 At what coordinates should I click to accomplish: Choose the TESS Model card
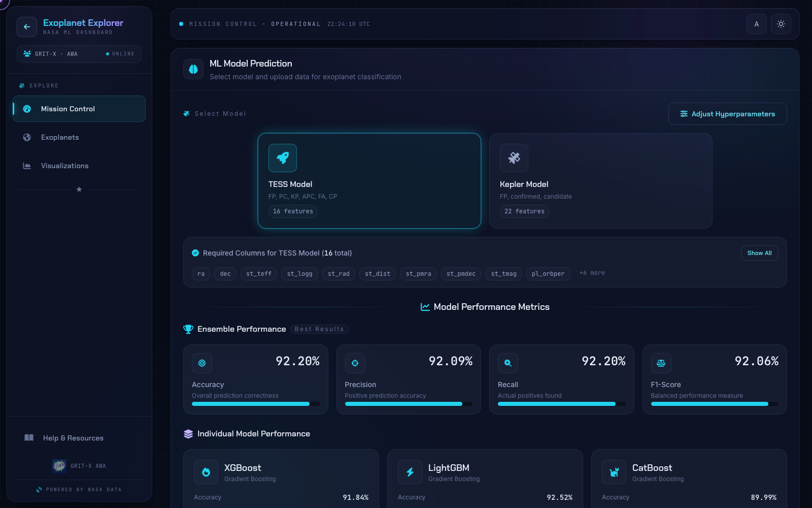[x=369, y=181]
